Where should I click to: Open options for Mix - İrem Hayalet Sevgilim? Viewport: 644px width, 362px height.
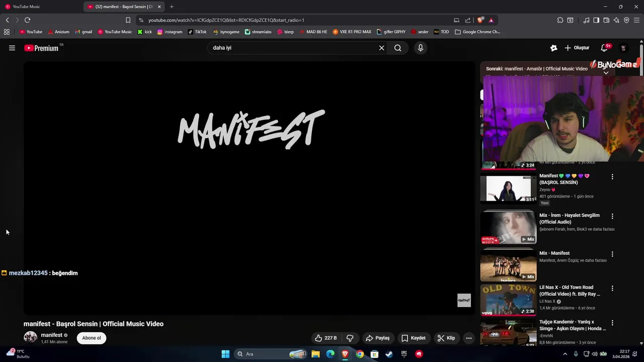coord(612,216)
